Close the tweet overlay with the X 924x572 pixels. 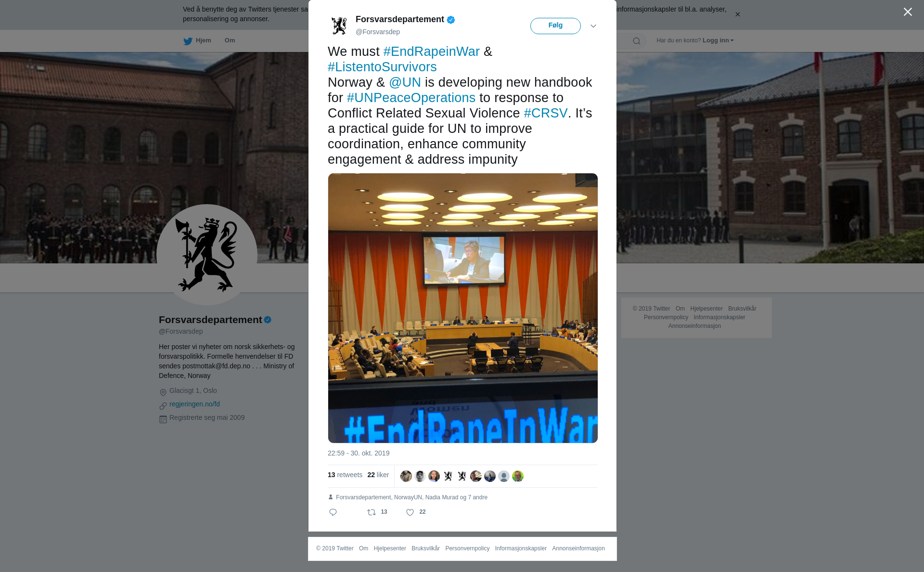[x=908, y=12]
